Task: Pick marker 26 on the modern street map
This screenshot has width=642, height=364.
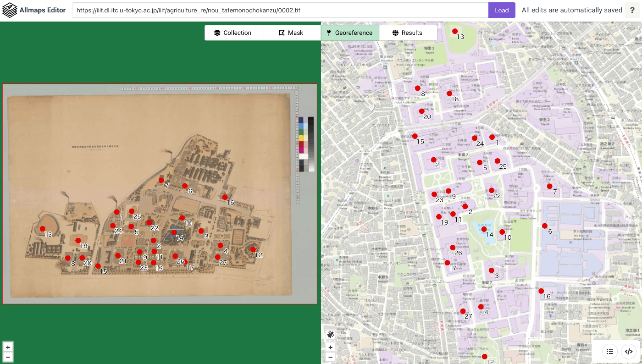Action: (x=453, y=248)
